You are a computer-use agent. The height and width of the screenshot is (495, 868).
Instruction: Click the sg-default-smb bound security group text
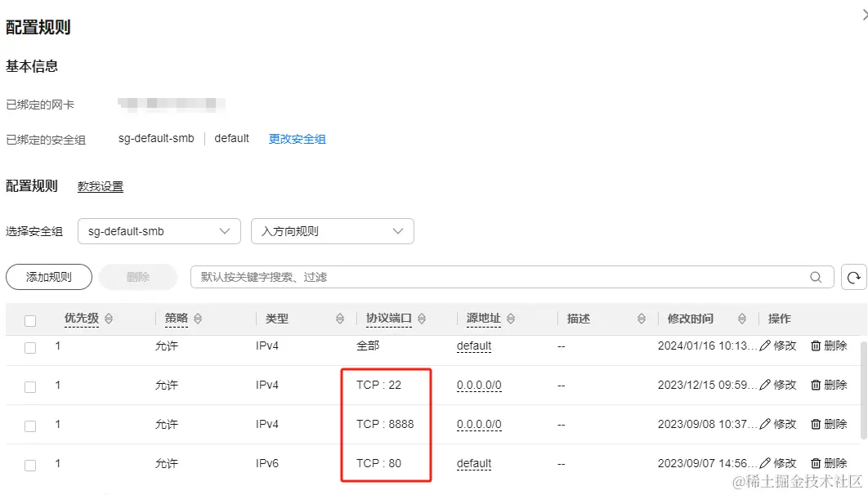coord(156,138)
